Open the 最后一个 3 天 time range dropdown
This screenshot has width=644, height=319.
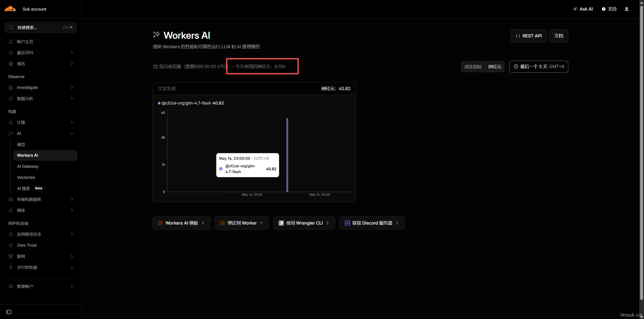(539, 67)
